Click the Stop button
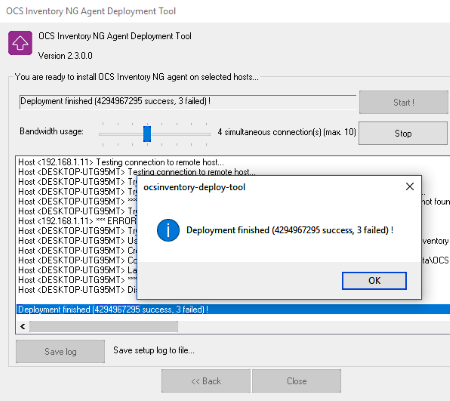450x401 pixels. point(403,133)
